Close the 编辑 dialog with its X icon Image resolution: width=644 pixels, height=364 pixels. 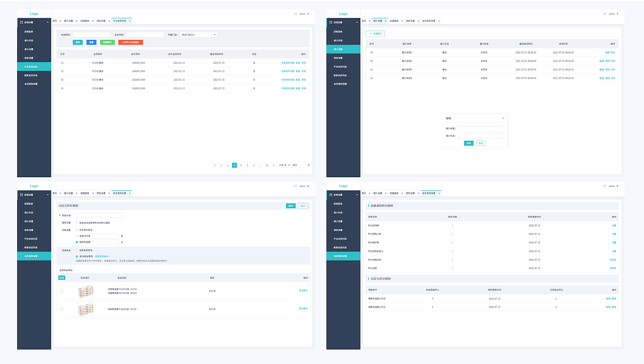pyautogui.click(x=503, y=118)
